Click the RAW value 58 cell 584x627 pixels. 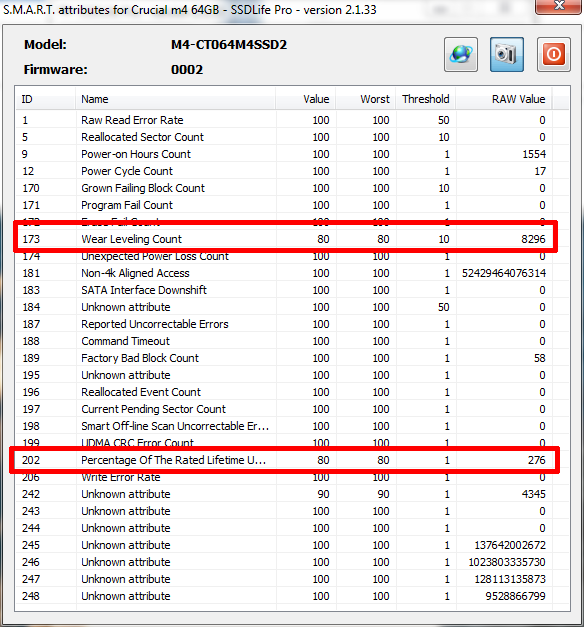click(x=540, y=358)
